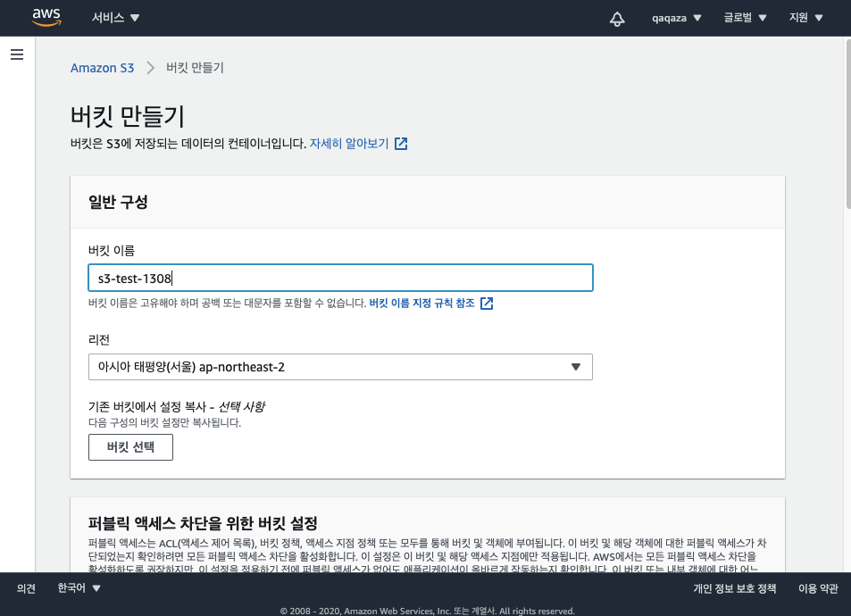Click 버킷 만들기 in the breadcrumb
Image resolution: width=851 pixels, height=616 pixels.
pos(195,68)
